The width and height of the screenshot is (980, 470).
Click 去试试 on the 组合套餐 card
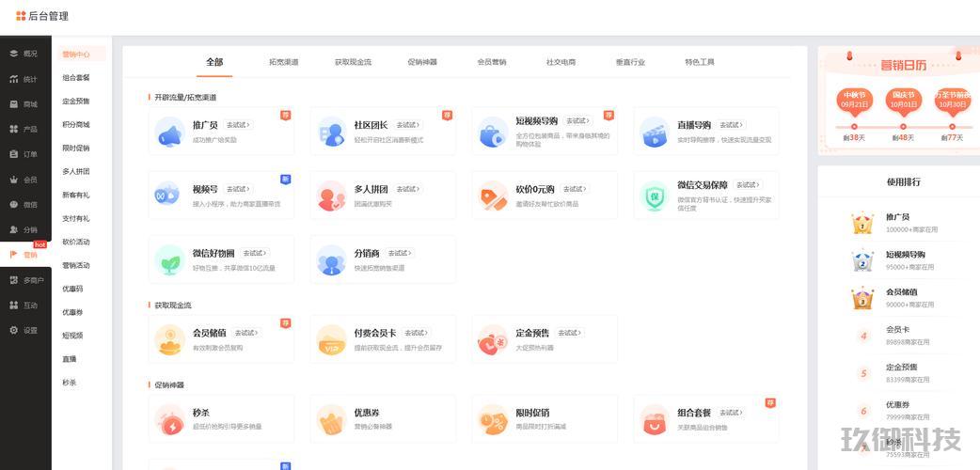732,413
